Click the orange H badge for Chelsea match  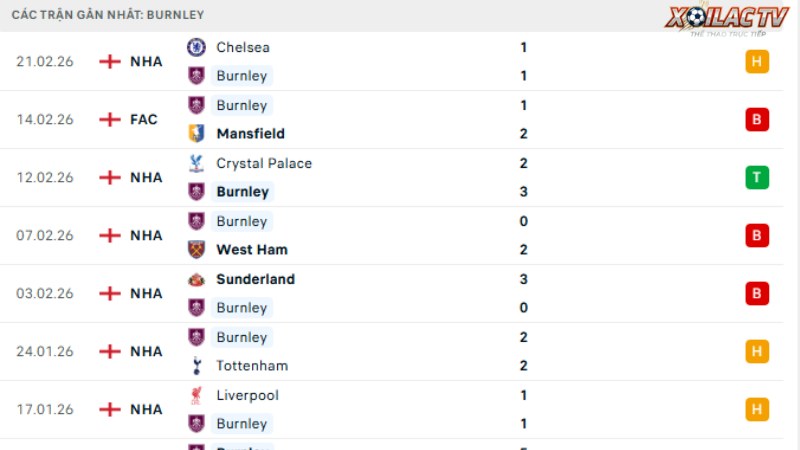coord(757,61)
